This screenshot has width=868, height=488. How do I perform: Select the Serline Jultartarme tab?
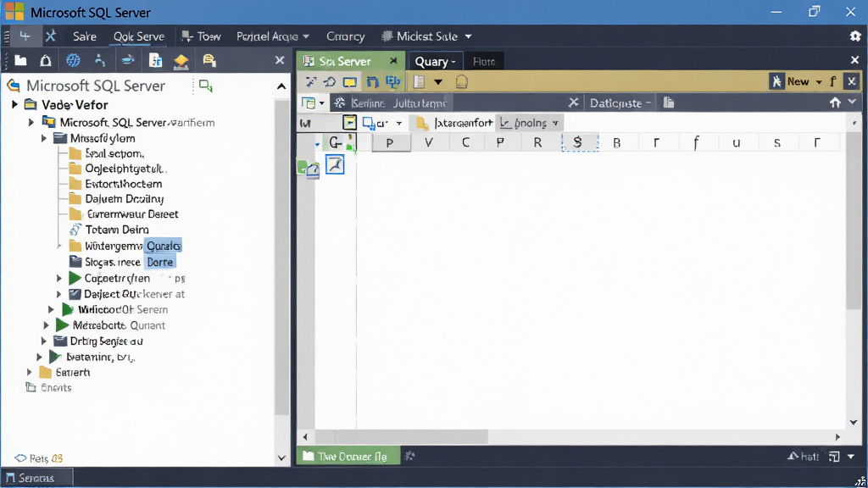398,103
